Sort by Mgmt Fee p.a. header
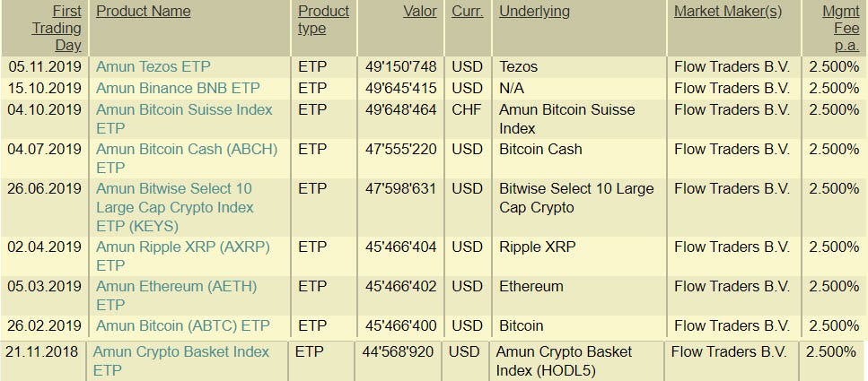This screenshot has height=381, width=868. click(841, 28)
